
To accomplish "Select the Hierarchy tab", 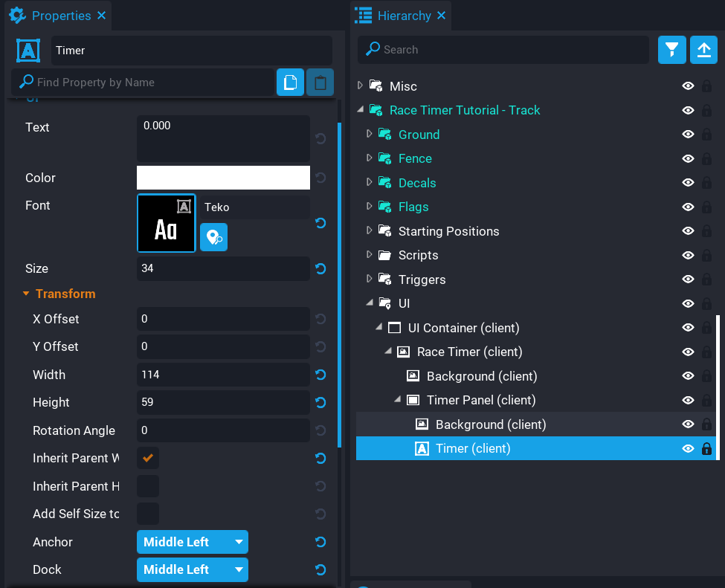I will [x=402, y=16].
